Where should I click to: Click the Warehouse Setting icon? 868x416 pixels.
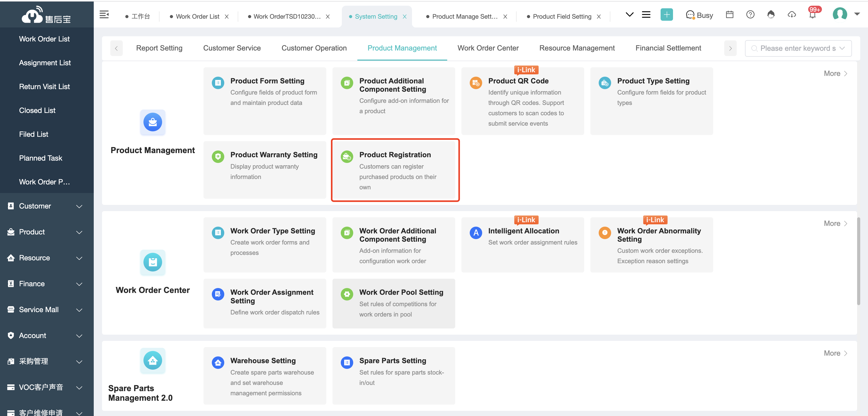[x=218, y=362]
